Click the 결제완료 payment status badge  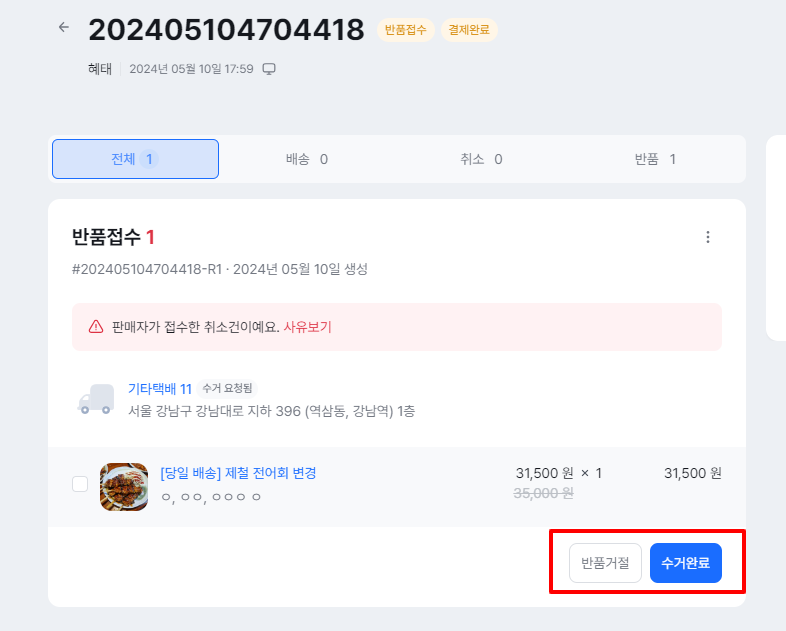(x=469, y=30)
